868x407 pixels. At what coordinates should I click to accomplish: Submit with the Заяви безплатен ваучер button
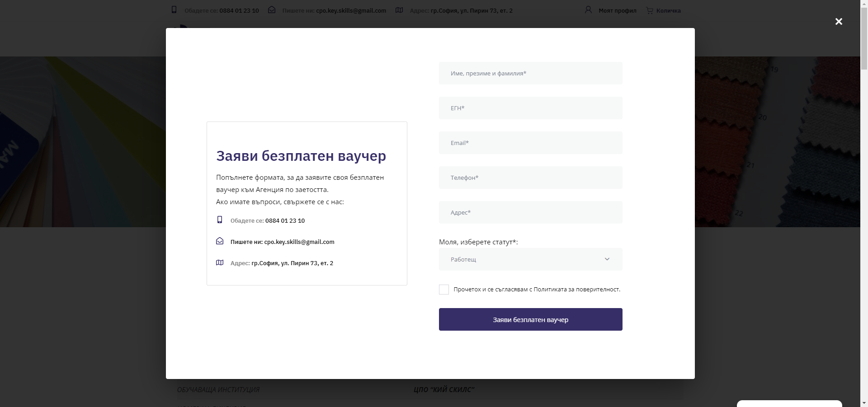click(531, 319)
